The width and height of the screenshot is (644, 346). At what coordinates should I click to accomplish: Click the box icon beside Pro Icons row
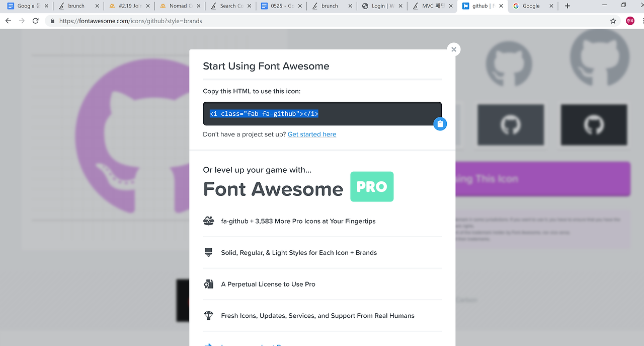click(x=208, y=221)
